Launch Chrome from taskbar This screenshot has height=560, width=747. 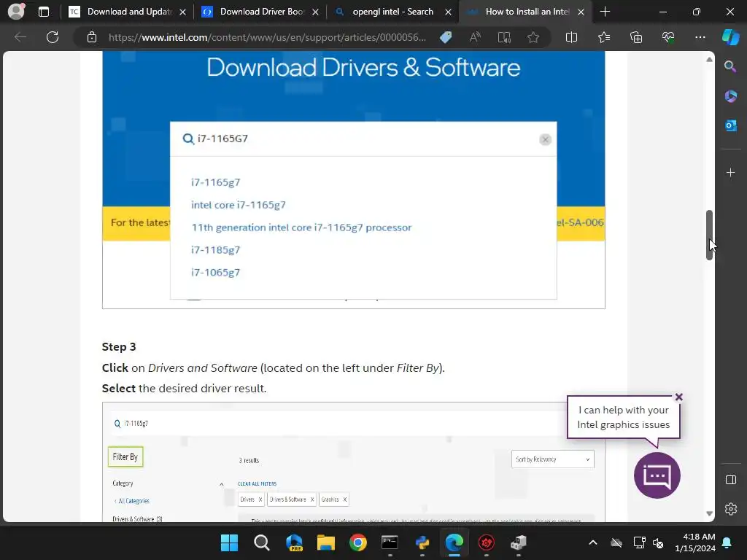click(357, 542)
